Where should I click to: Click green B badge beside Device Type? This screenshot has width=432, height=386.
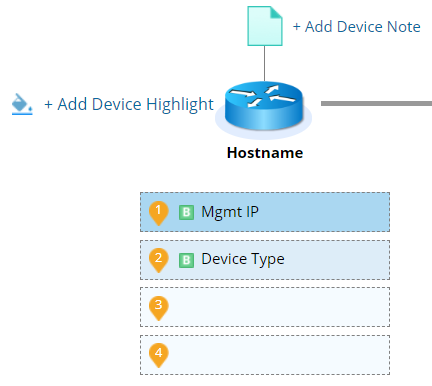pos(186,260)
